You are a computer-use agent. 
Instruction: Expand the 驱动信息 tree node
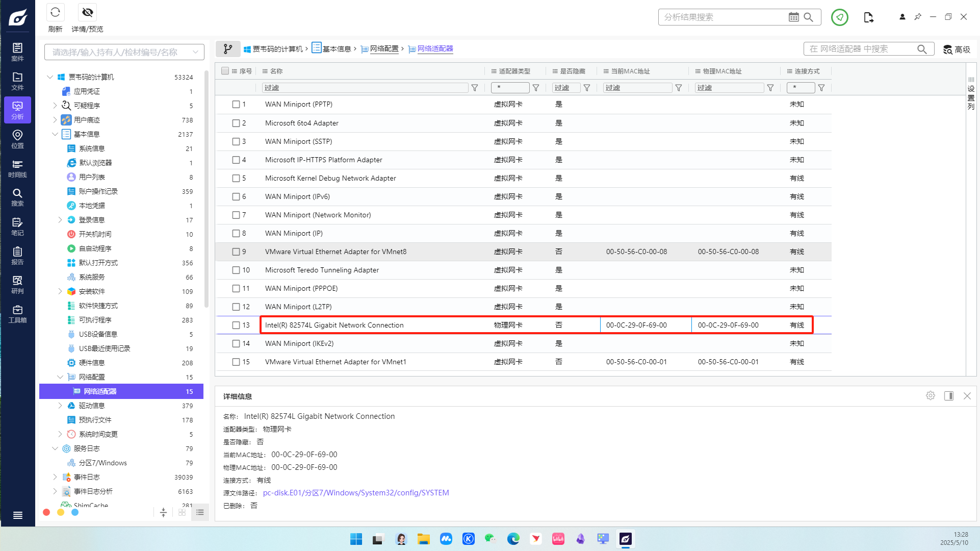coord(60,406)
